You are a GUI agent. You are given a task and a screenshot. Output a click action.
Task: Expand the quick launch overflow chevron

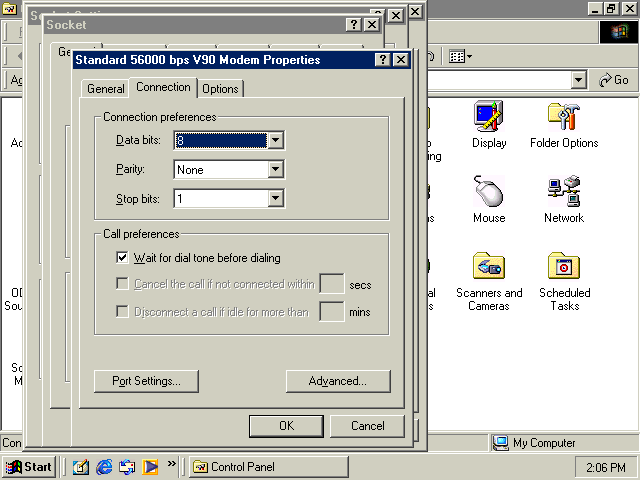(x=172, y=463)
